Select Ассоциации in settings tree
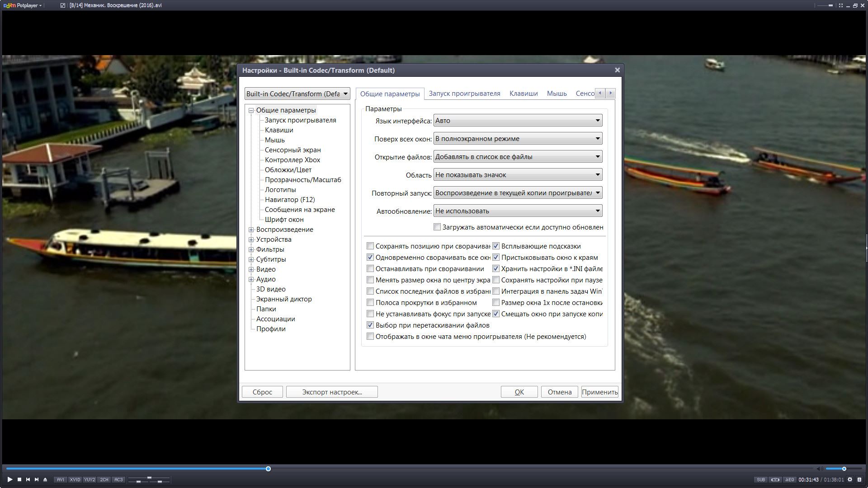 275,319
